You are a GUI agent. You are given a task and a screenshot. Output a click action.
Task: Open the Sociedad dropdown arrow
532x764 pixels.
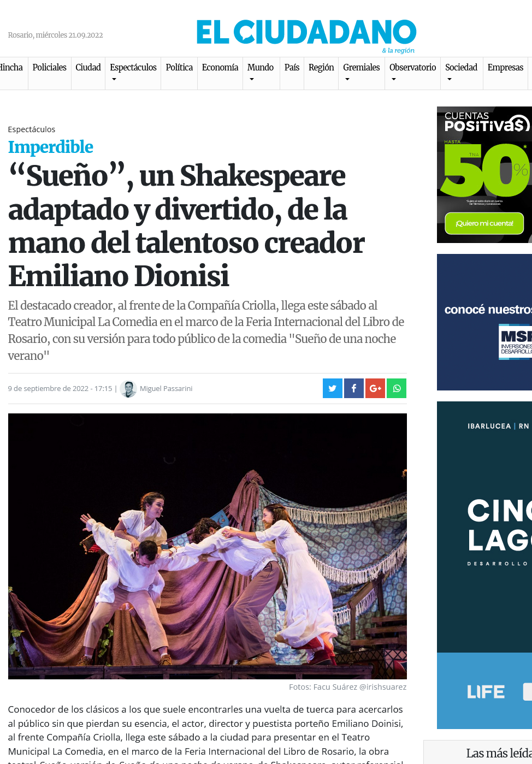click(x=450, y=79)
